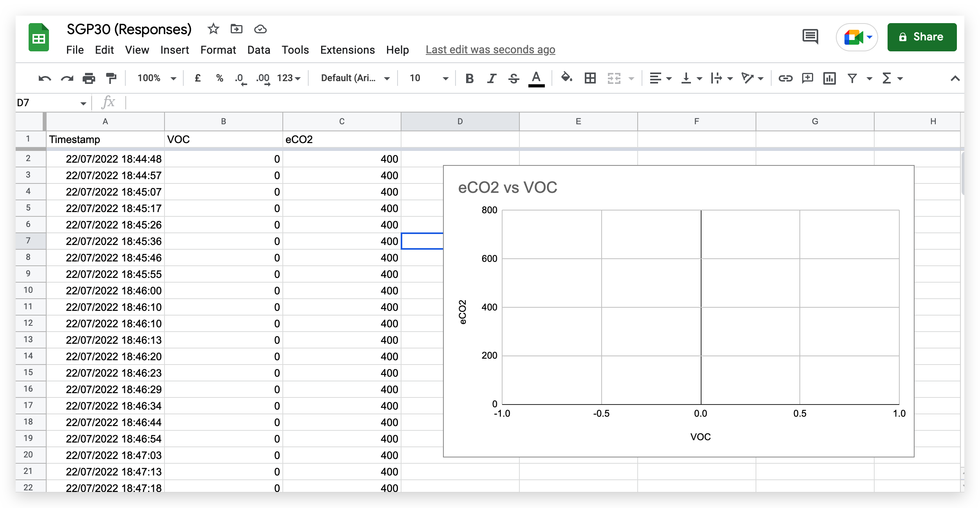The width and height of the screenshot is (980, 508).
Task: Decrease decimal places icon
Action: [x=240, y=79]
